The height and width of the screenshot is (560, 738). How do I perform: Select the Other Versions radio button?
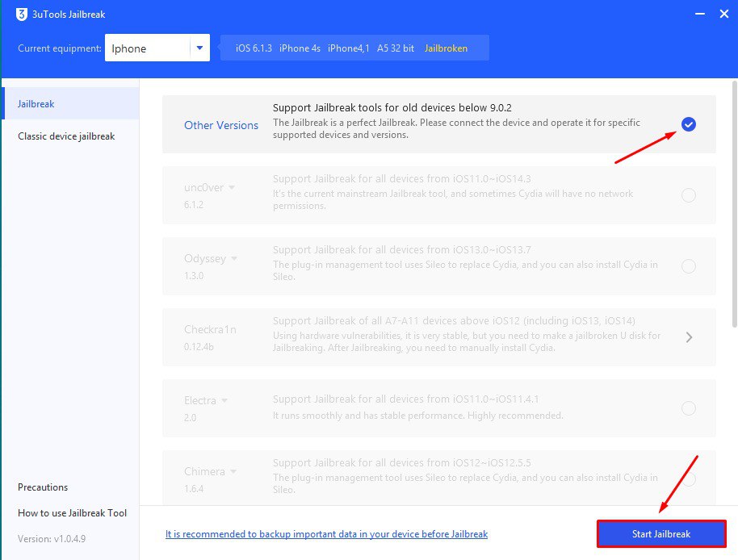click(689, 124)
